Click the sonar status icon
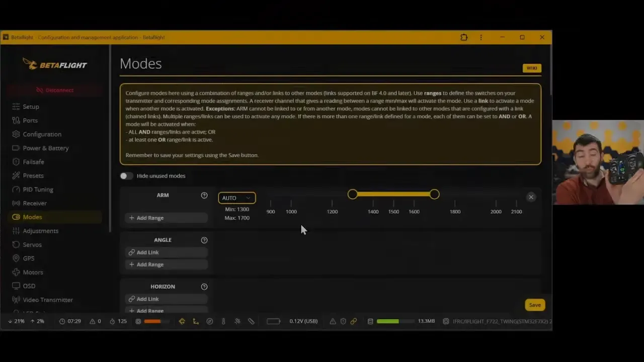The height and width of the screenshot is (362, 644). click(x=251, y=321)
